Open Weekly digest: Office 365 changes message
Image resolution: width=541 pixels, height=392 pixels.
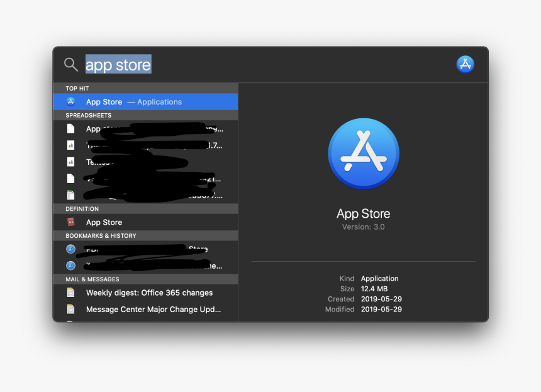pyautogui.click(x=145, y=293)
